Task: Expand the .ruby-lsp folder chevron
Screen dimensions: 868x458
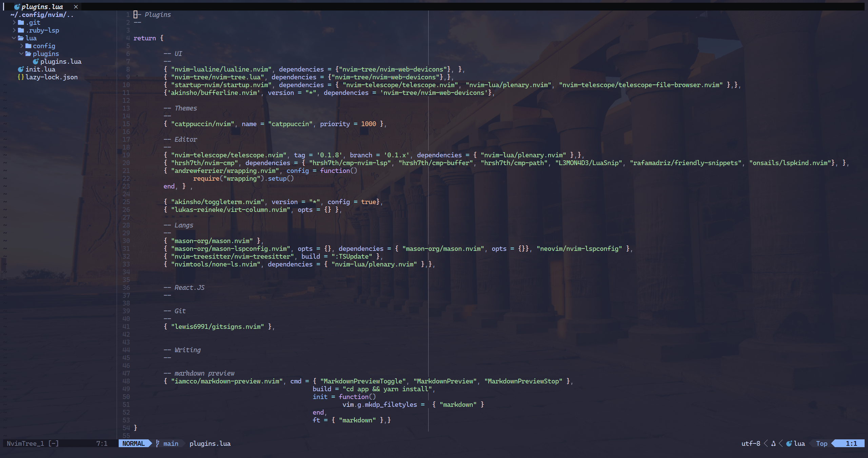Action: (x=14, y=30)
